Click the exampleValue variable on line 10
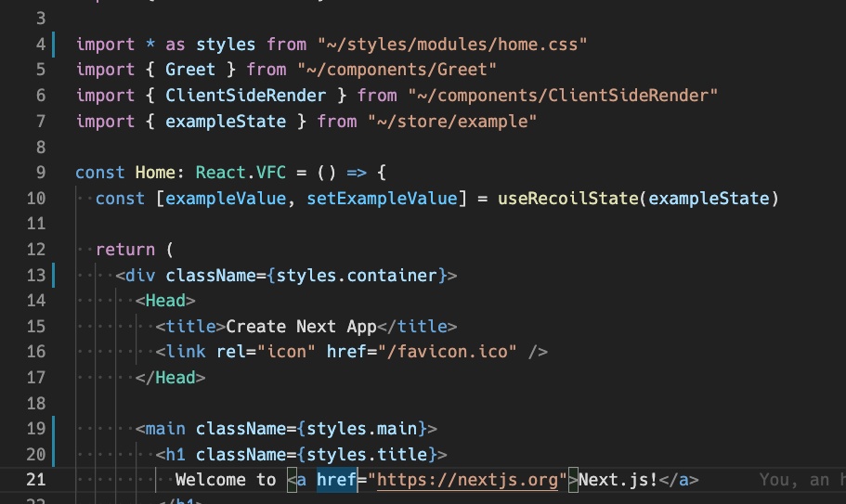 (x=226, y=199)
